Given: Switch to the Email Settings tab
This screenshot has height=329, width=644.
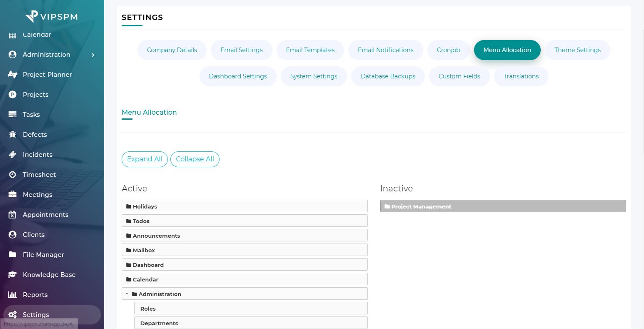Looking at the screenshot, I should click(242, 50).
